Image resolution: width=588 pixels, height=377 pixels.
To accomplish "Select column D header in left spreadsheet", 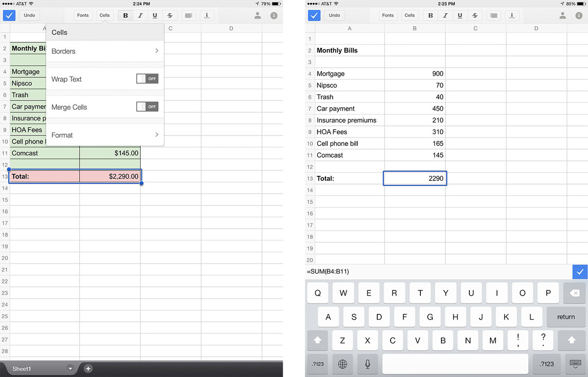I will (231, 28).
